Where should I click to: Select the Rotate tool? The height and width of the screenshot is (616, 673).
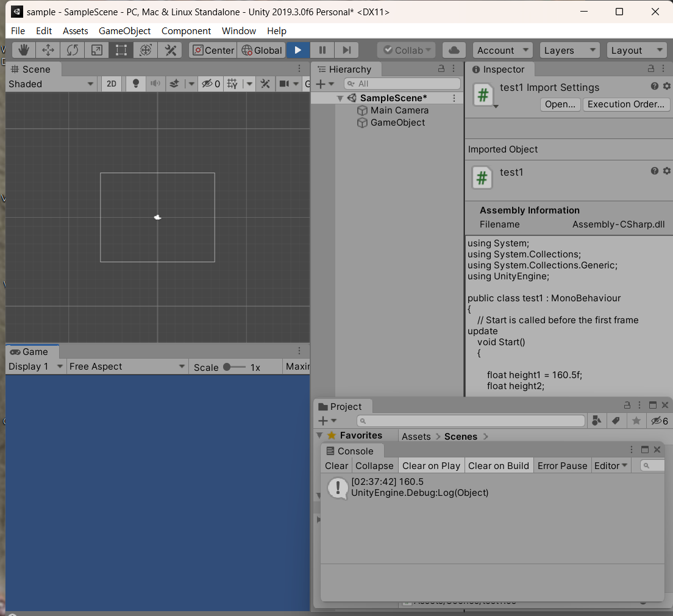coord(73,50)
